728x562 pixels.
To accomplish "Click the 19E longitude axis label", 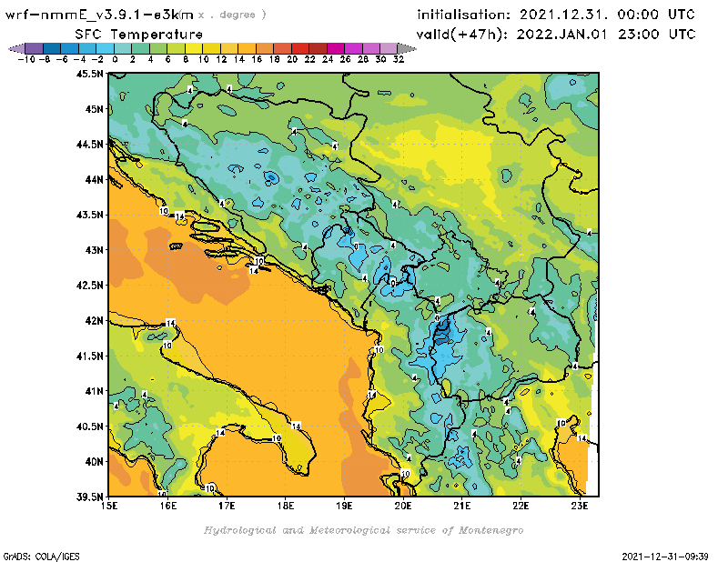I will (344, 506).
